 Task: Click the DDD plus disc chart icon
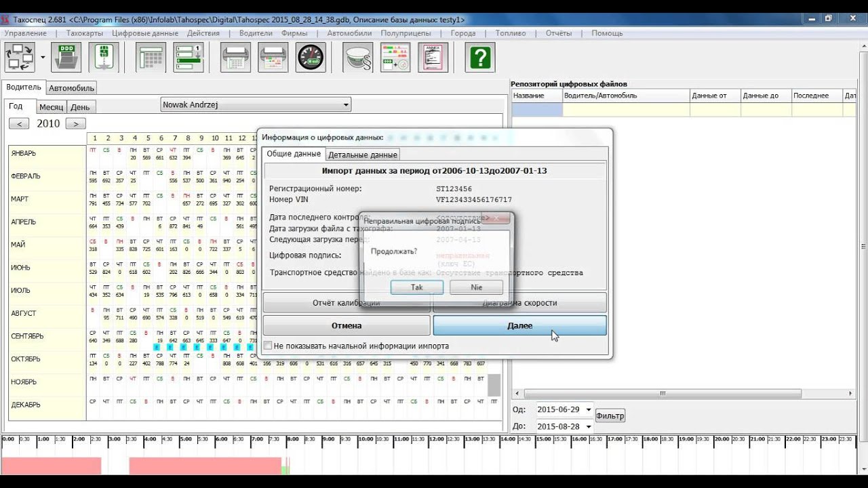[x=395, y=57]
